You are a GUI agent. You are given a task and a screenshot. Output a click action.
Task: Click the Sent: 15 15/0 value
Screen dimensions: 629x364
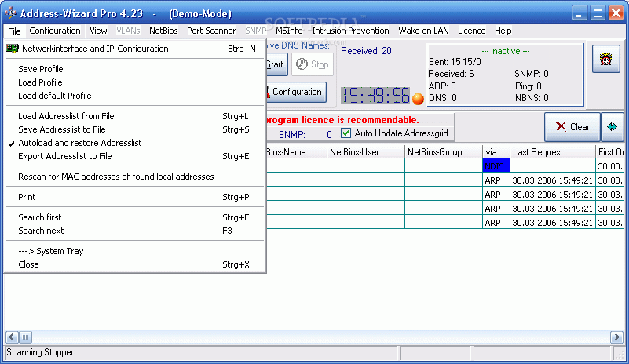455,62
